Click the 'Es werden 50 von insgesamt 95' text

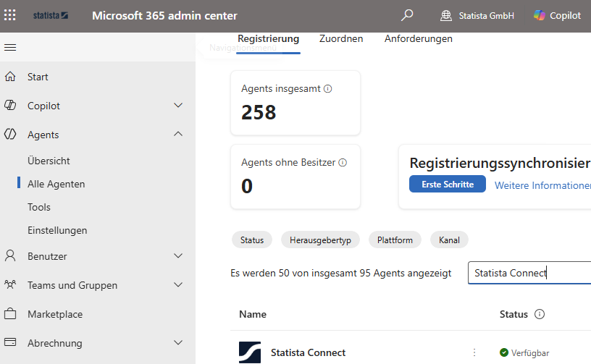click(340, 273)
